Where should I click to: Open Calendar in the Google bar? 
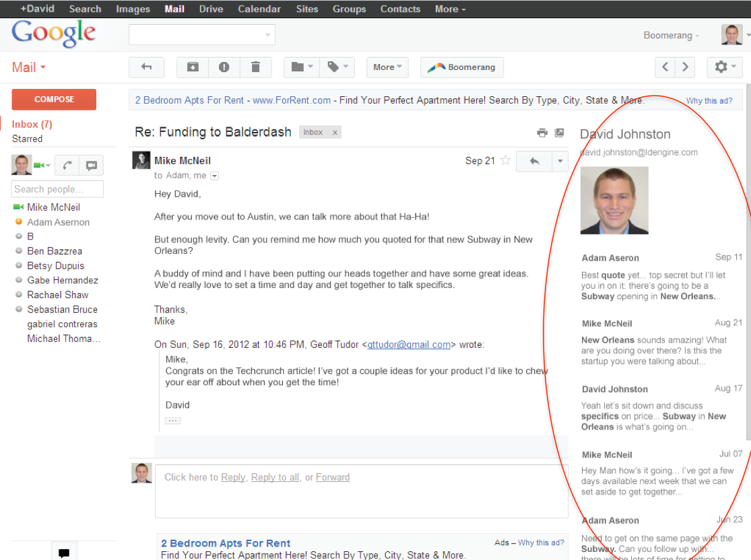tap(259, 9)
